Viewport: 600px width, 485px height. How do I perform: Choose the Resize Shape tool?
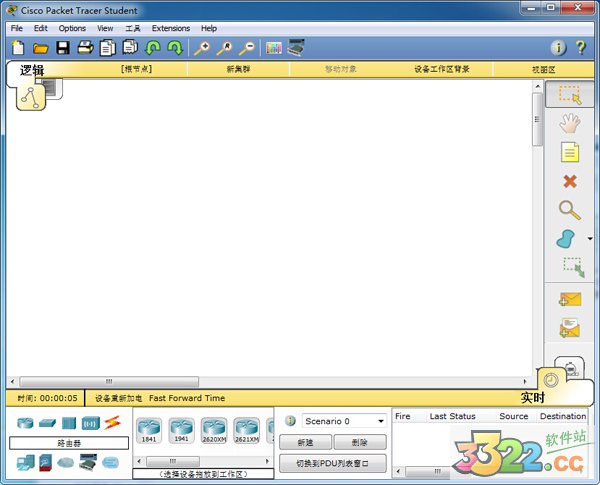point(574,267)
